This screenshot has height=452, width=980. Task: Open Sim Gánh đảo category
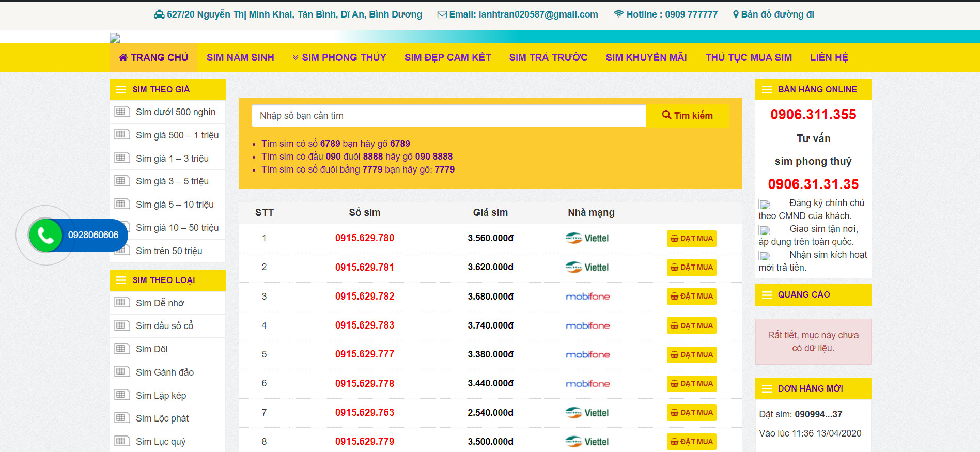(165, 372)
